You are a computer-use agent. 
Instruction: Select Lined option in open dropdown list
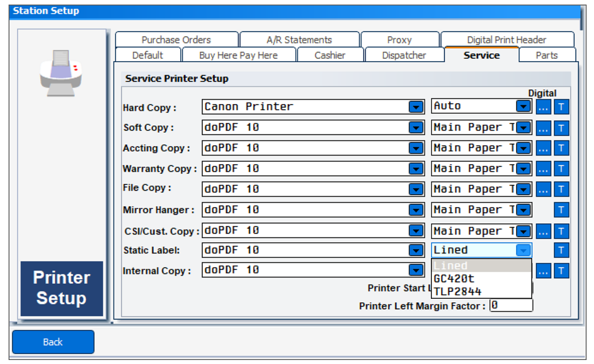point(481,266)
